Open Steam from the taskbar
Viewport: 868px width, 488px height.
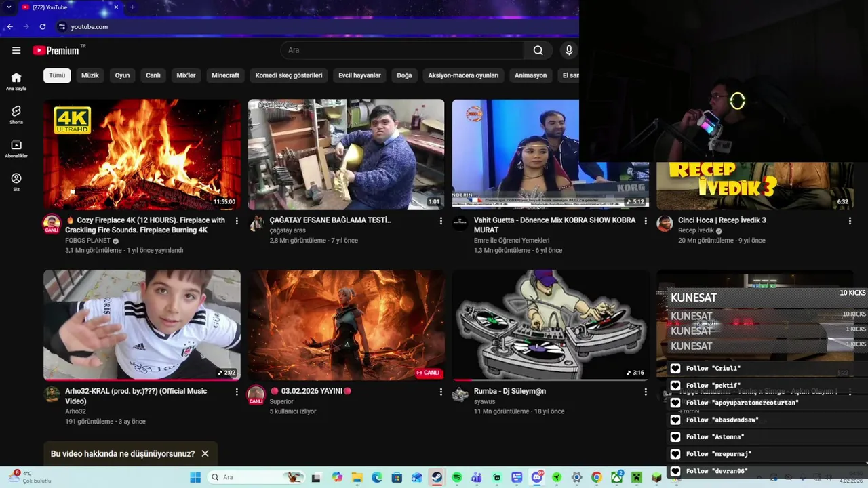point(437,477)
